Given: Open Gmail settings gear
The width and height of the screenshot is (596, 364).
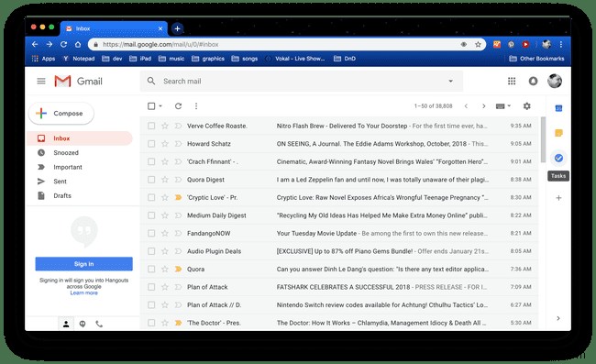Looking at the screenshot, I should (x=527, y=106).
